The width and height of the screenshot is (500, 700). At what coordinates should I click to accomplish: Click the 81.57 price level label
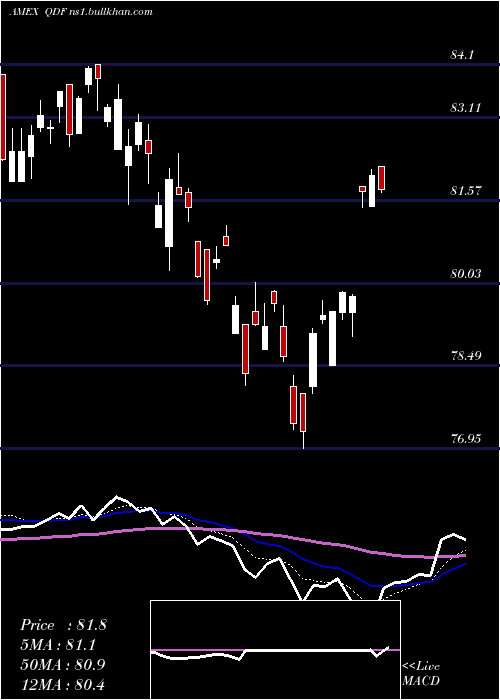coord(466,191)
